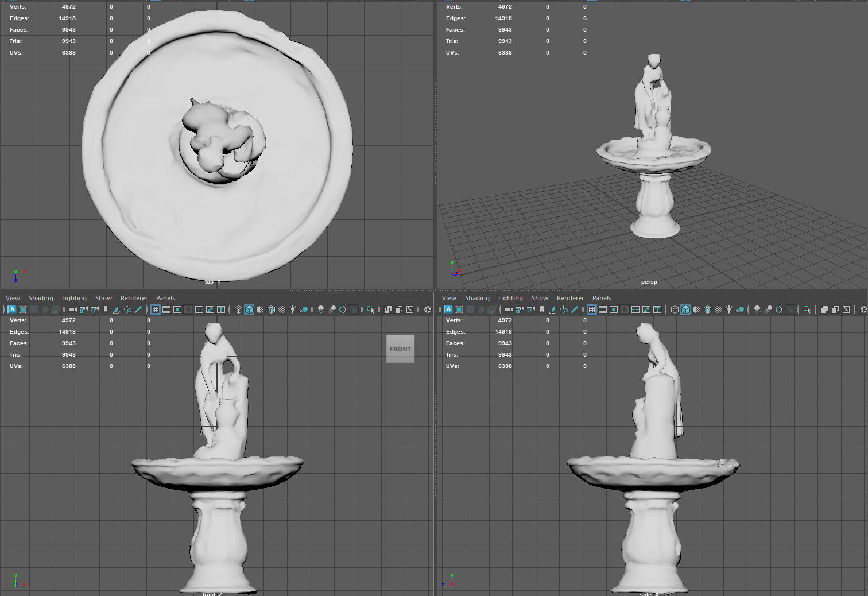The image size is (868, 596).
Task: Open Shading menu in front view panel
Action: 41,298
